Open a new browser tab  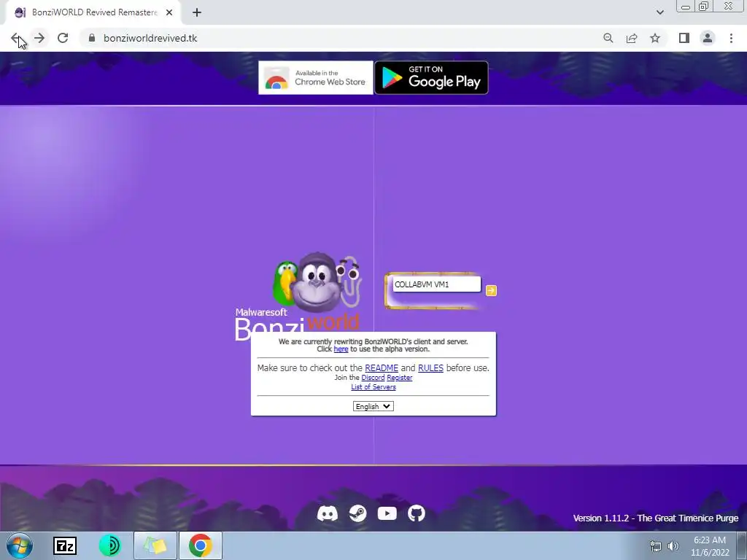(x=197, y=12)
